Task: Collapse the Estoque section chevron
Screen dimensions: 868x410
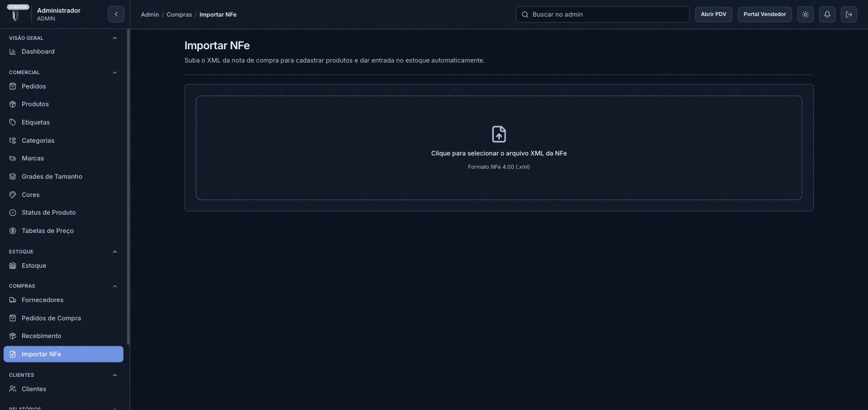Action: (115, 252)
